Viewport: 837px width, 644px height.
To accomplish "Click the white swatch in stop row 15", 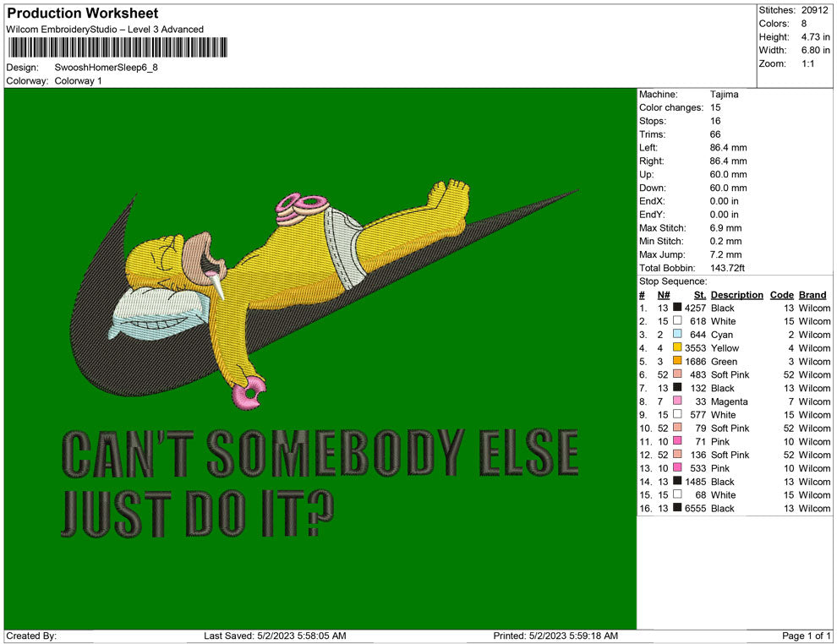I will (x=677, y=494).
